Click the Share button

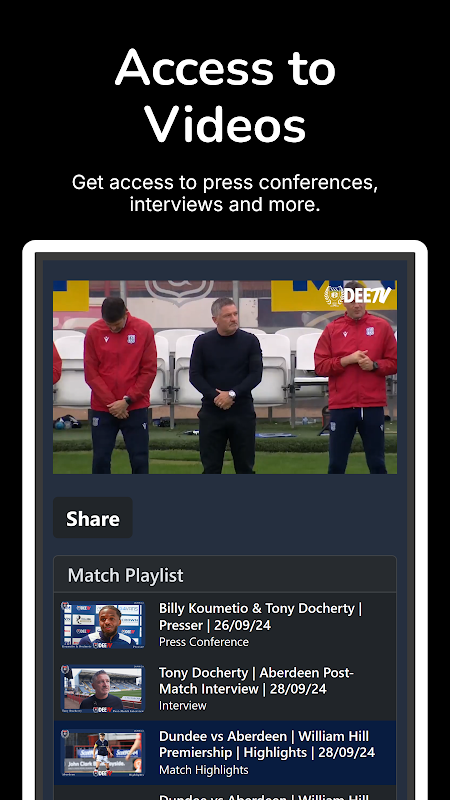pos(93,518)
